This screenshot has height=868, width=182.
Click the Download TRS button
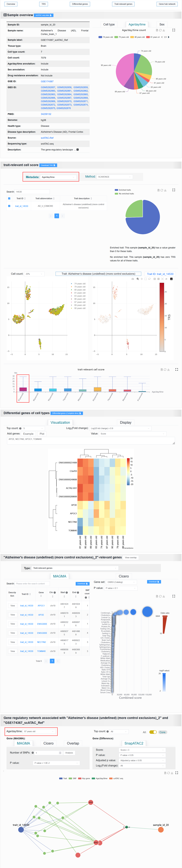coord(48,165)
